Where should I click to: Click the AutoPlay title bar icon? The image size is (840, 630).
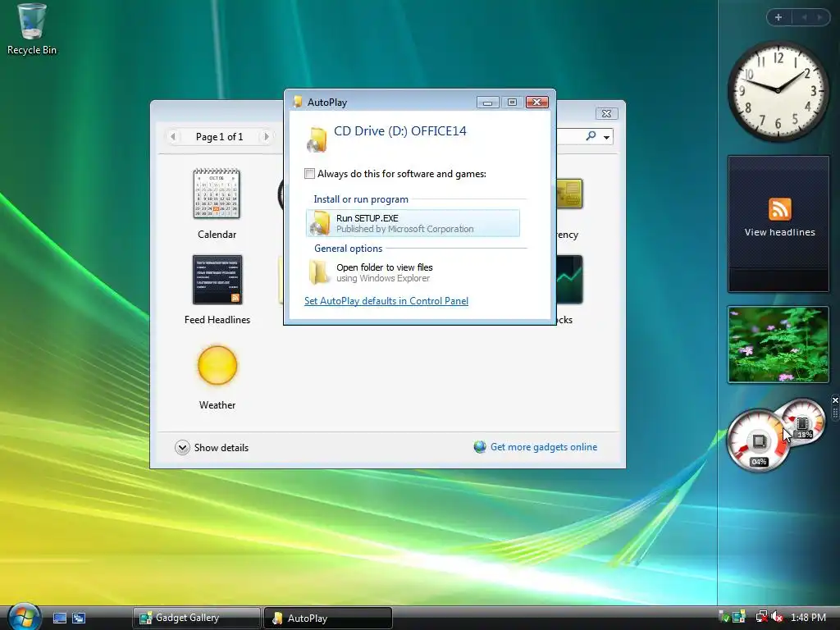(297, 102)
